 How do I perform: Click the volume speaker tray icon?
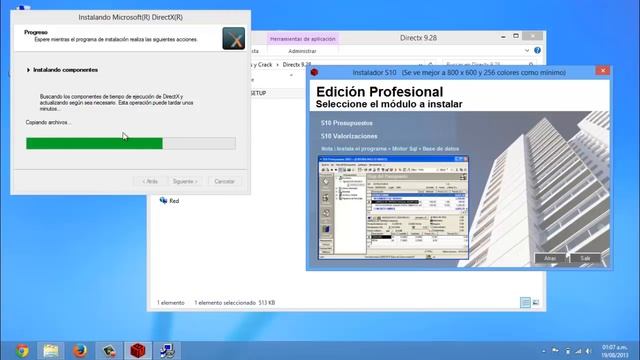589,351
